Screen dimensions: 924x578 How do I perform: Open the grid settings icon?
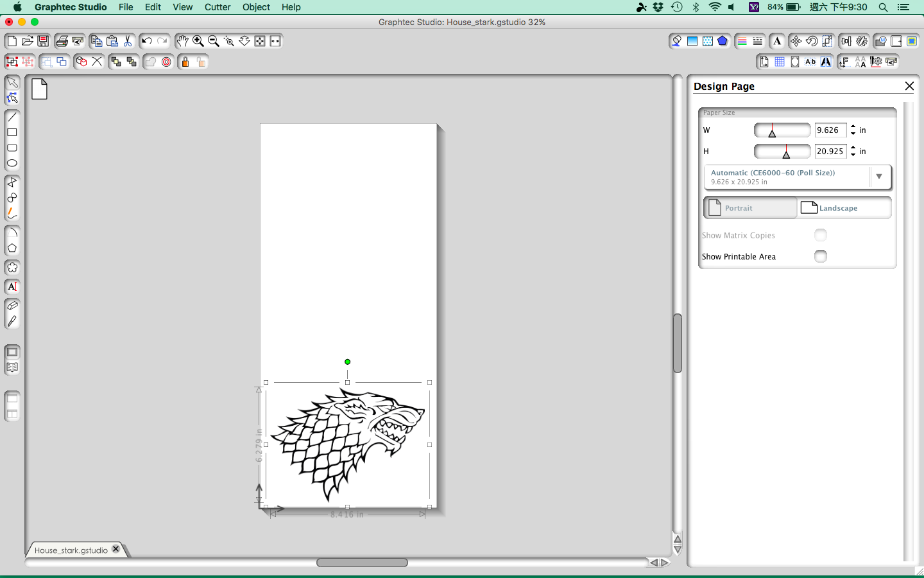point(780,62)
